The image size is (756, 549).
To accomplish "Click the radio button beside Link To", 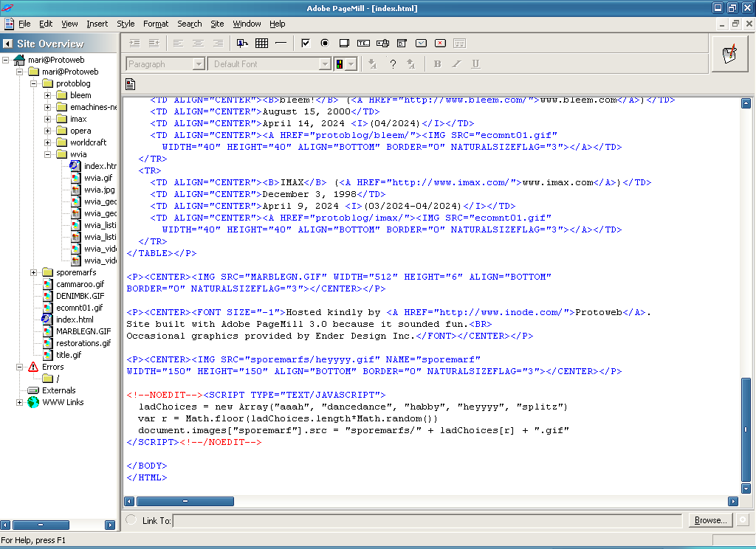I will pyautogui.click(x=131, y=520).
